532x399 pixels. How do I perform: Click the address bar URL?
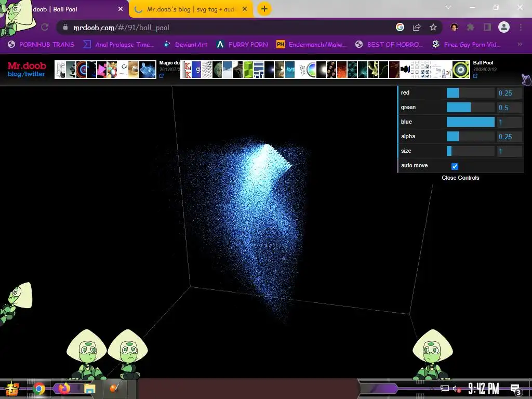(121, 28)
